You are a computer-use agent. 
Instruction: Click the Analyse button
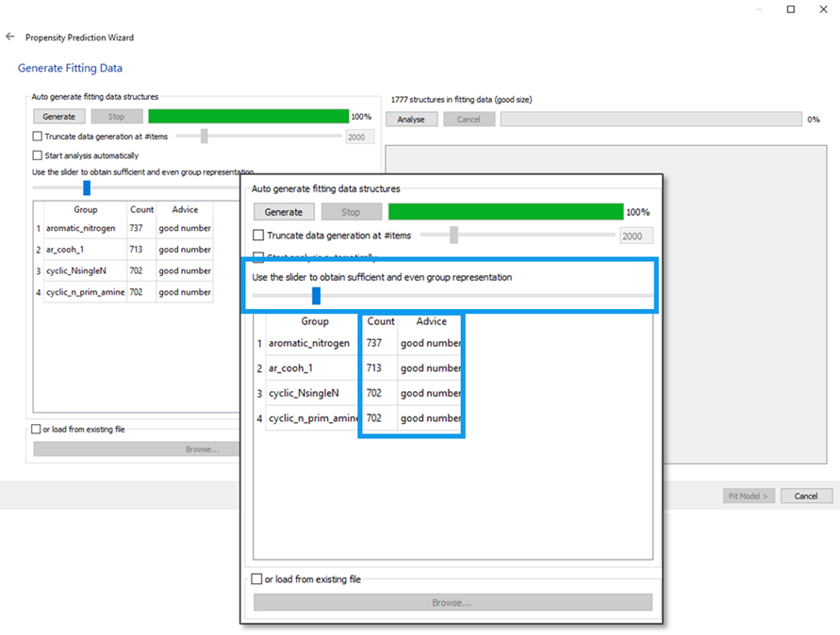[x=410, y=120]
